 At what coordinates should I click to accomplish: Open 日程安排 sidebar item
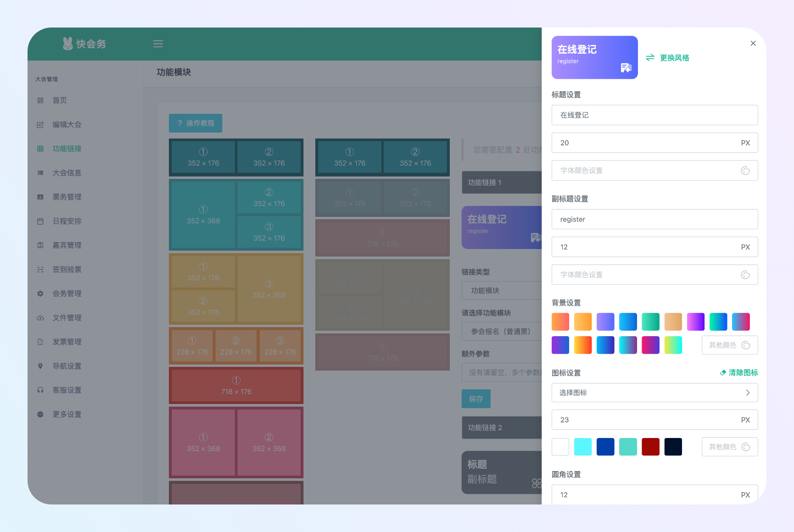[67, 221]
